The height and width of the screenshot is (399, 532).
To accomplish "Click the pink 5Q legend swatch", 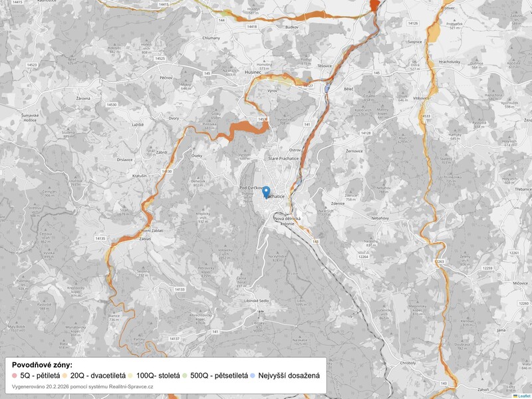I will click(15, 376).
